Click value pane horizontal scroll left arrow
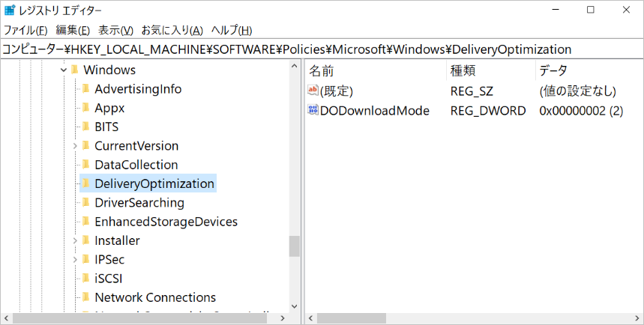The width and height of the screenshot is (644, 325). [x=311, y=318]
